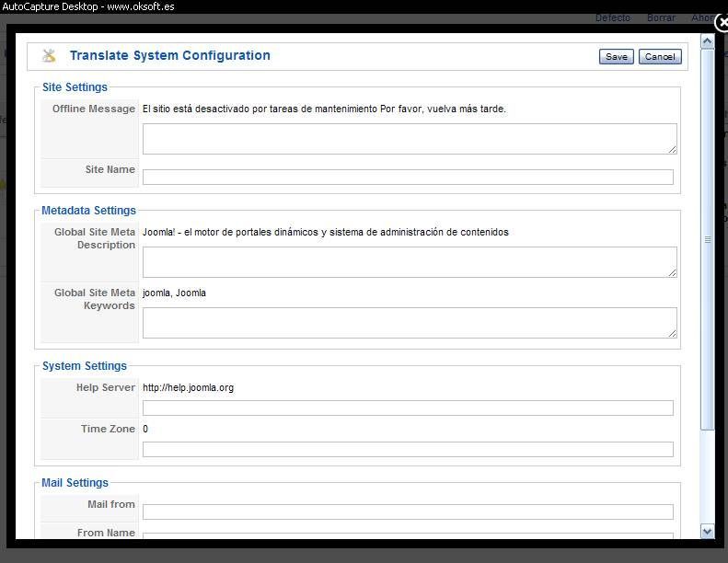Click the Mail from label
This screenshot has height=563, width=728.
pos(111,504)
